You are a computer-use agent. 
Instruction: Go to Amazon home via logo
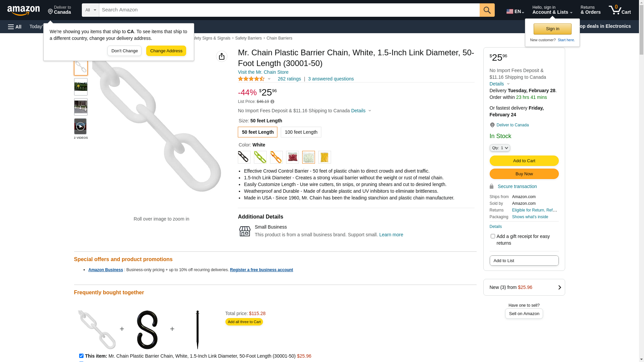click(23, 10)
